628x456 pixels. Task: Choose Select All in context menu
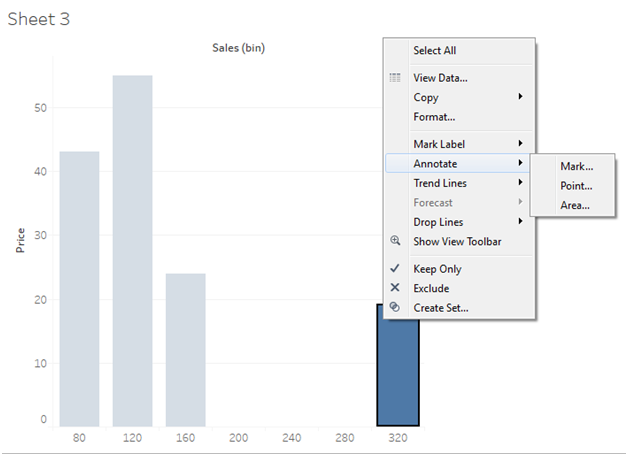pos(459,51)
